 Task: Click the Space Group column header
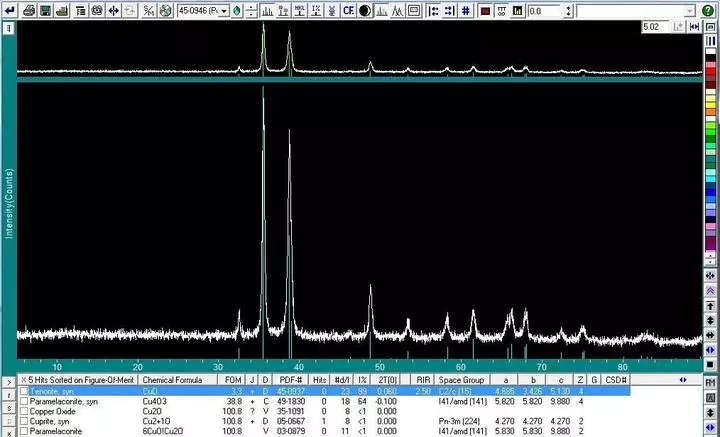pos(461,380)
